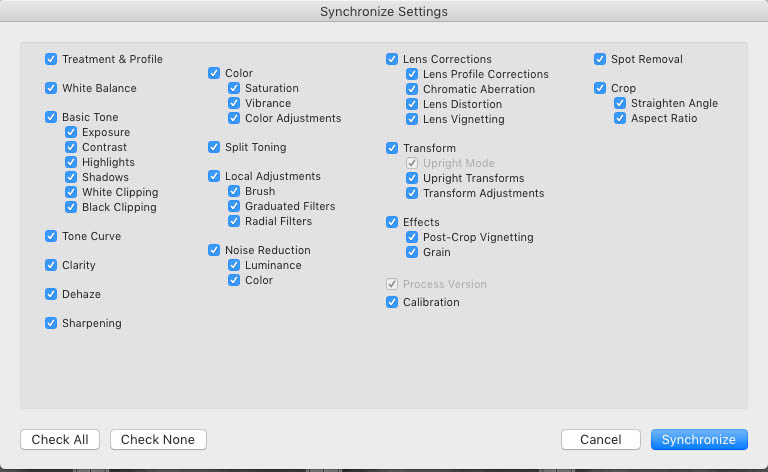Toggle Luminance under Noise Reduction
Screen dimensions: 768x472
click(x=234, y=265)
